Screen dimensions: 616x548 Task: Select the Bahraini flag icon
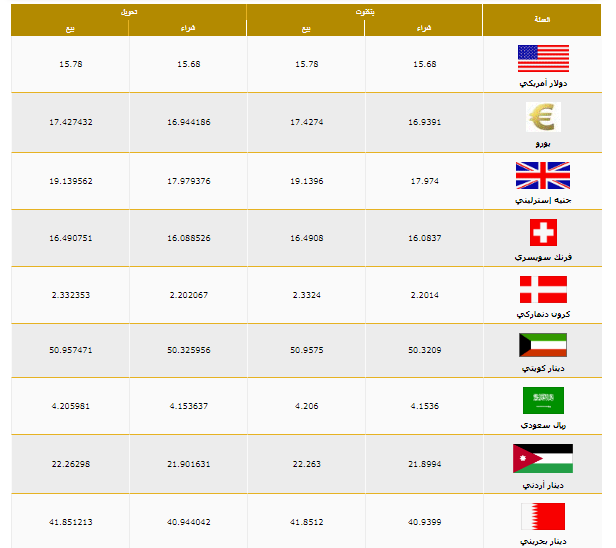coord(542,516)
